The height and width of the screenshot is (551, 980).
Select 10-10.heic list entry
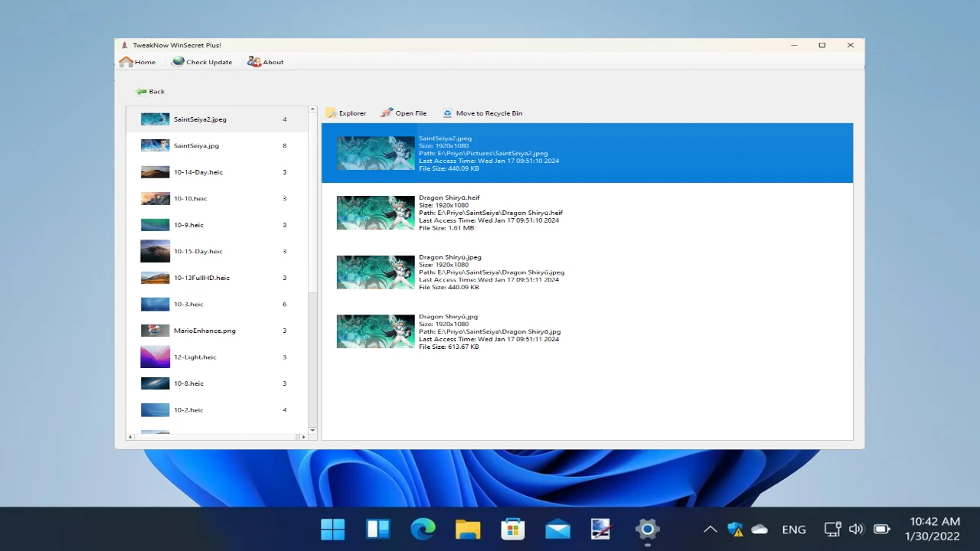pyautogui.click(x=217, y=198)
